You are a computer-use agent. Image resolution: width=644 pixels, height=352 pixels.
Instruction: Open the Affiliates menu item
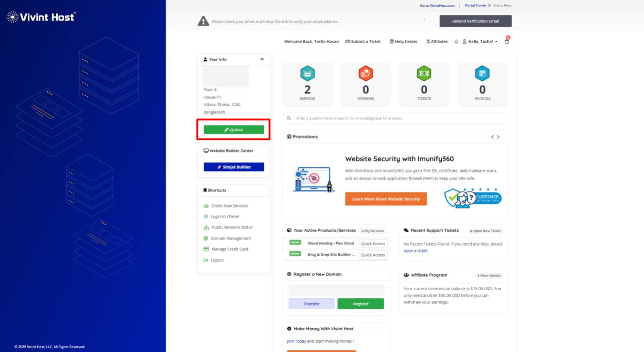(x=437, y=42)
